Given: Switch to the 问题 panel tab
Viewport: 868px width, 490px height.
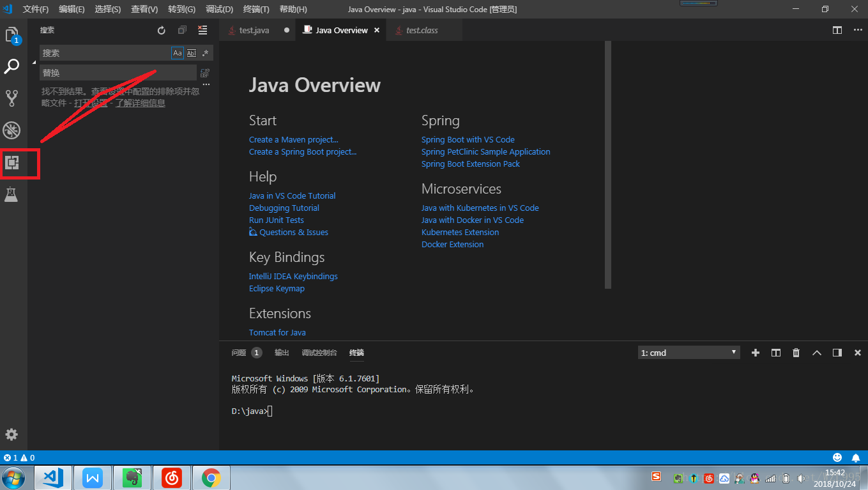Looking at the screenshot, I should tap(246, 353).
